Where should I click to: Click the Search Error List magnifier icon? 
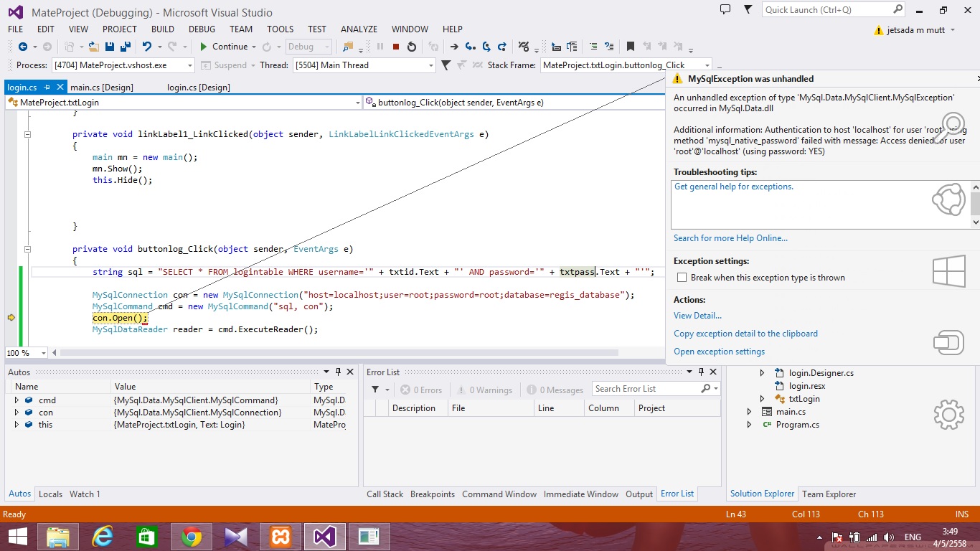click(x=705, y=388)
